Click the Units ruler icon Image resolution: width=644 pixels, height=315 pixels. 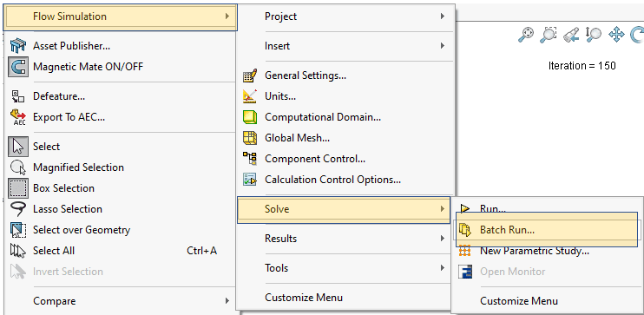click(x=250, y=96)
